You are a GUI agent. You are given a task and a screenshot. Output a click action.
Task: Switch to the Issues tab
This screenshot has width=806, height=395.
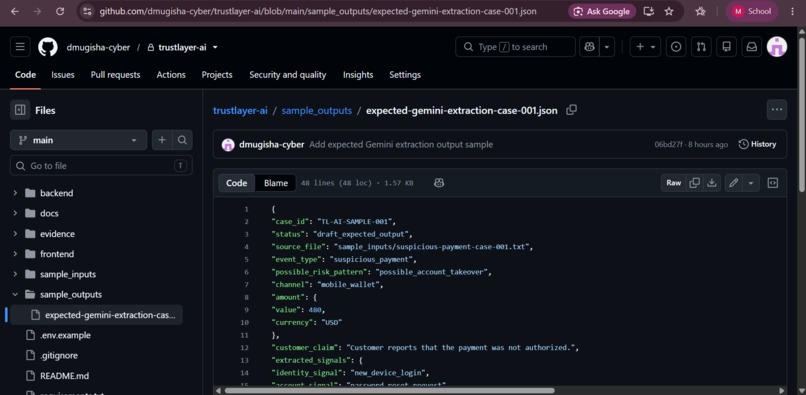click(63, 75)
